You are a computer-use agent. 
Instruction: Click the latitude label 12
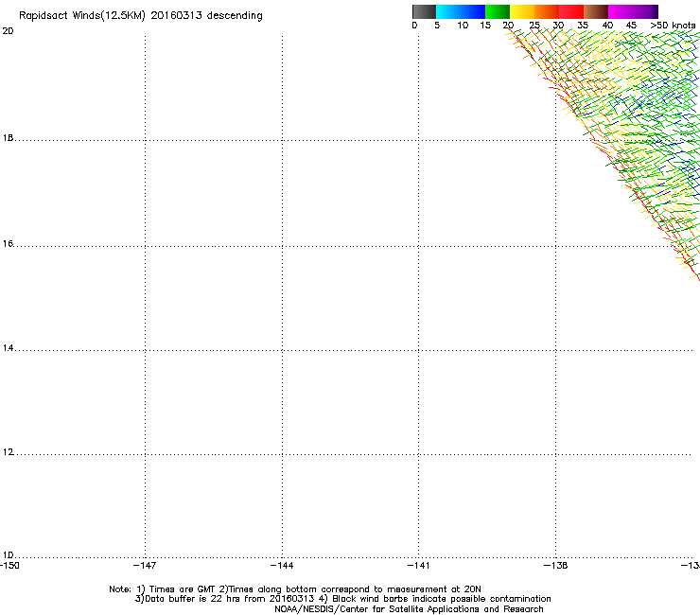point(8,452)
